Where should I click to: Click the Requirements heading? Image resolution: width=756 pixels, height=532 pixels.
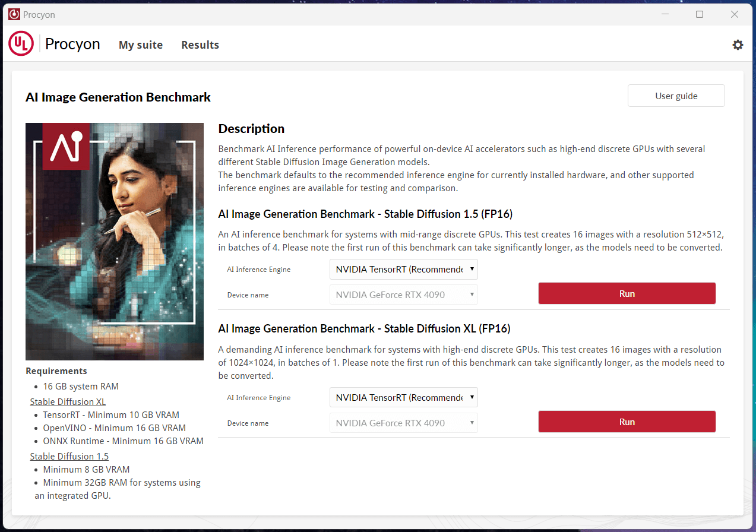point(56,371)
